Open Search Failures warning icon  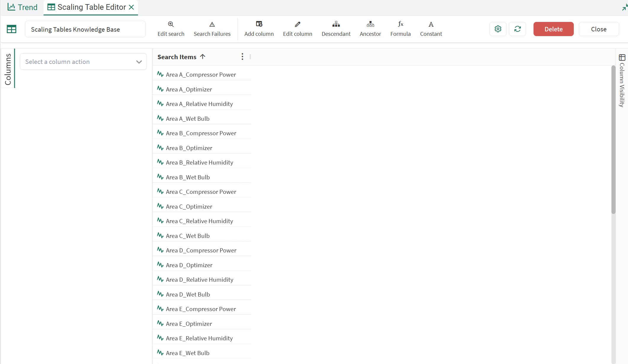pyautogui.click(x=212, y=24)
